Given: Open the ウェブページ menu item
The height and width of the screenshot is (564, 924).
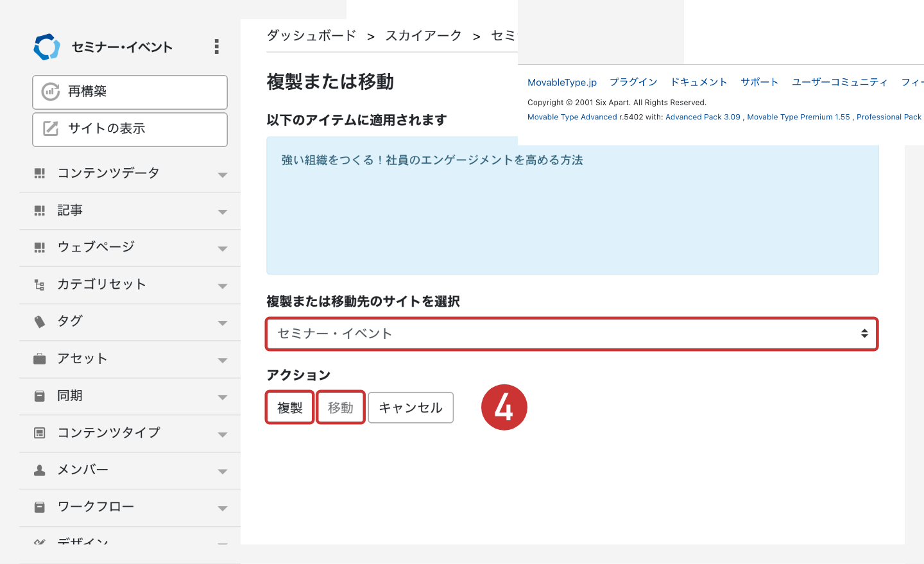Looking at the screenshot, I should click(x=96, y=247).
